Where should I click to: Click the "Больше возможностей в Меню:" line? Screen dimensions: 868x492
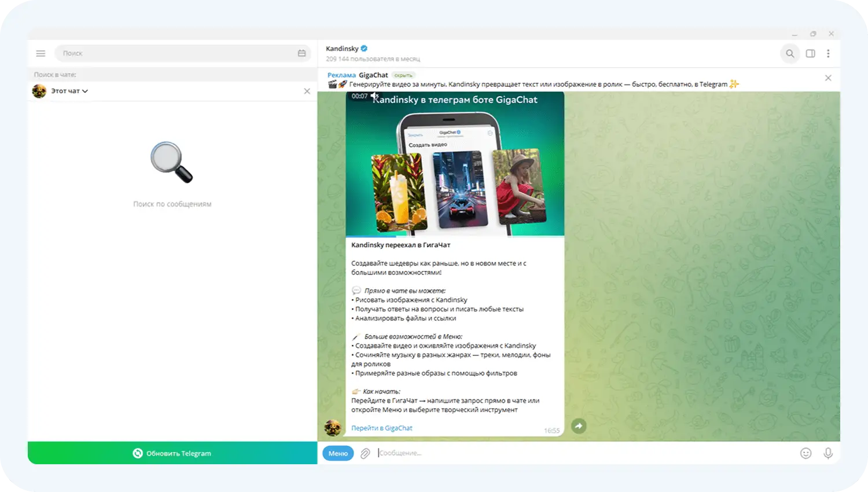[413, 336]
